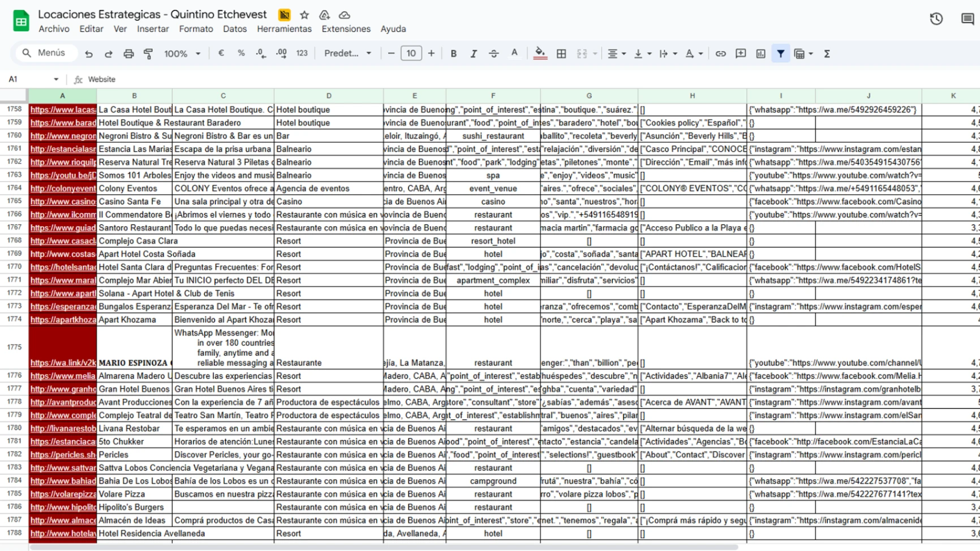Viewport: 980px width, 551px height.
Task: Click the Insert link icon
Action: point(720,54)
